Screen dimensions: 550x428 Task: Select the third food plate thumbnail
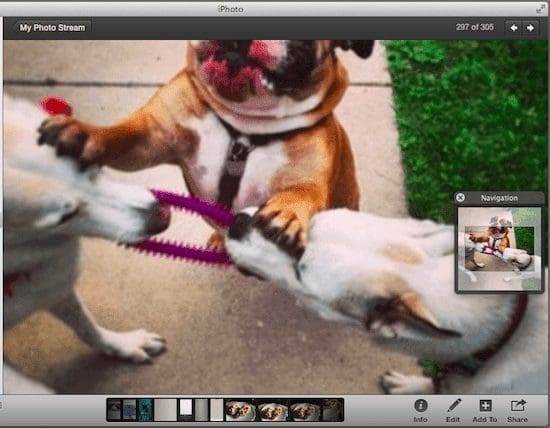(305, 410)
